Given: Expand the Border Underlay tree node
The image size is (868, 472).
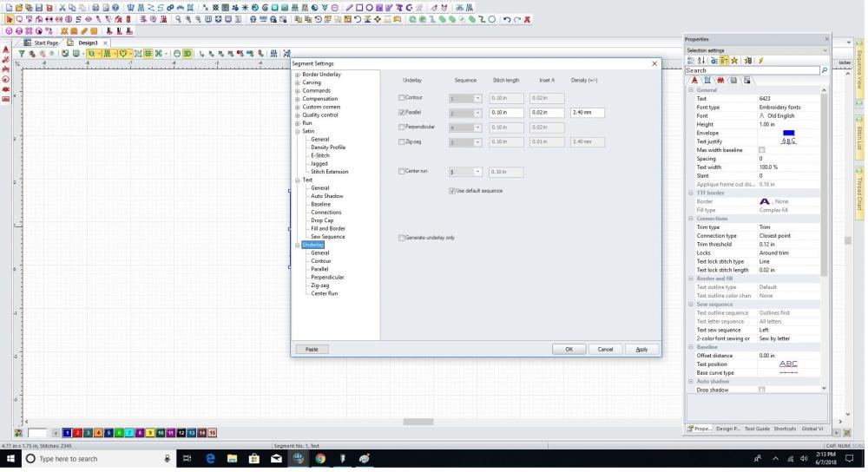Looking at the screenshot, I should coord(298,75).
